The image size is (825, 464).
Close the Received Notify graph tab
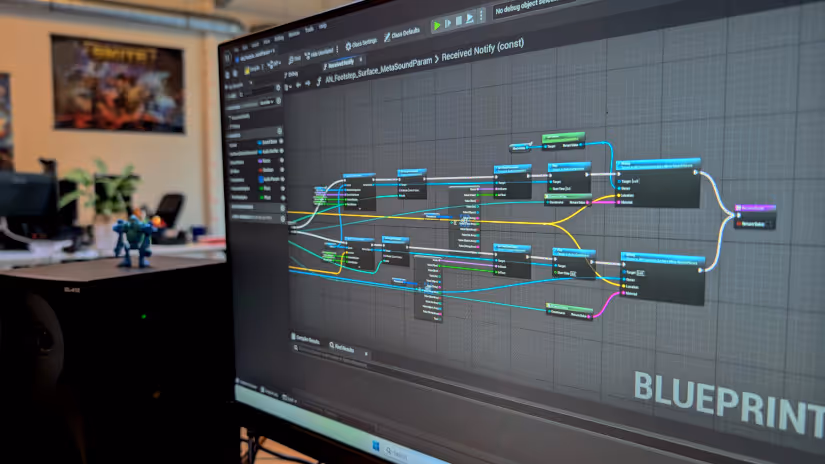[x=361, y=59]
